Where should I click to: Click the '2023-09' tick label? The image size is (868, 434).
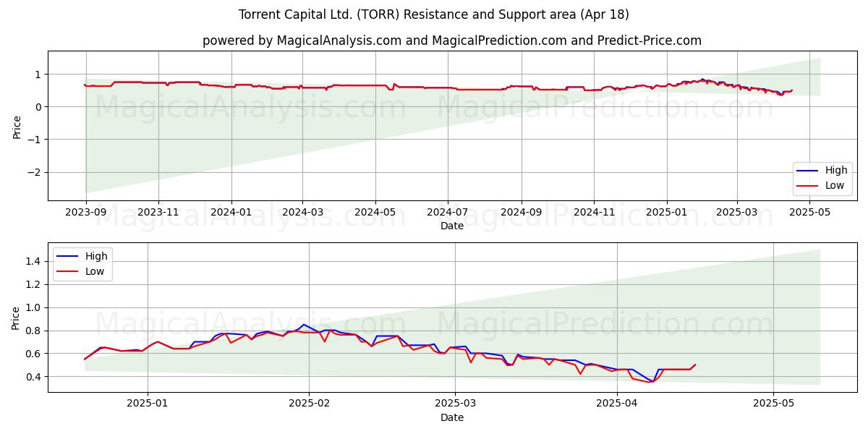(86, 213)
